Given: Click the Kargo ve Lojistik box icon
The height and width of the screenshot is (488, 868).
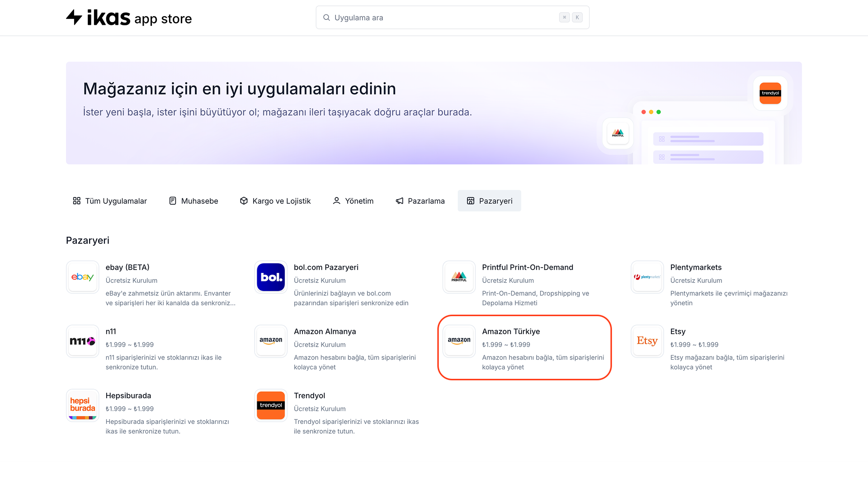Looking at the screenshot, I should click(x=244, y=201).
